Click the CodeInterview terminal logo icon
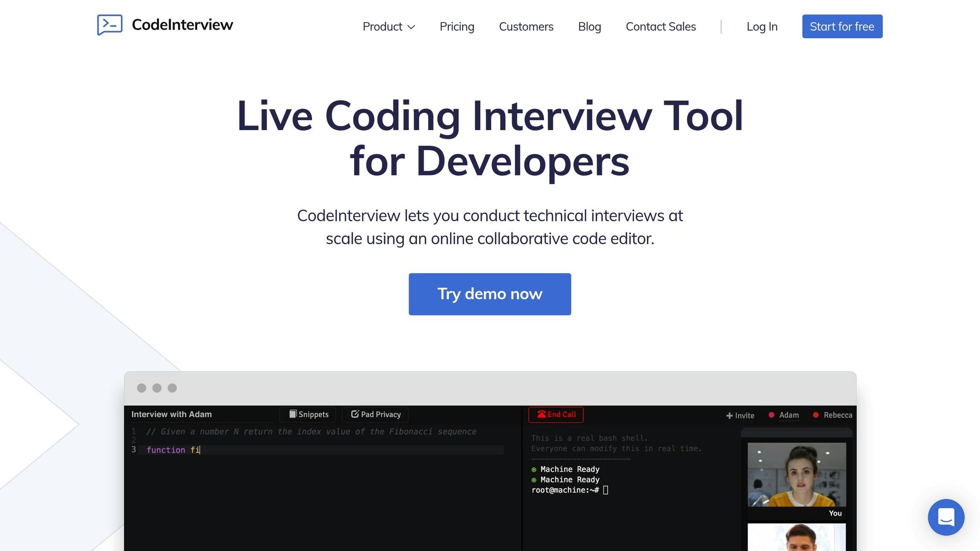The height and width of the screenshot is (551, 980). pyautogui.click(x=110, y=25)
